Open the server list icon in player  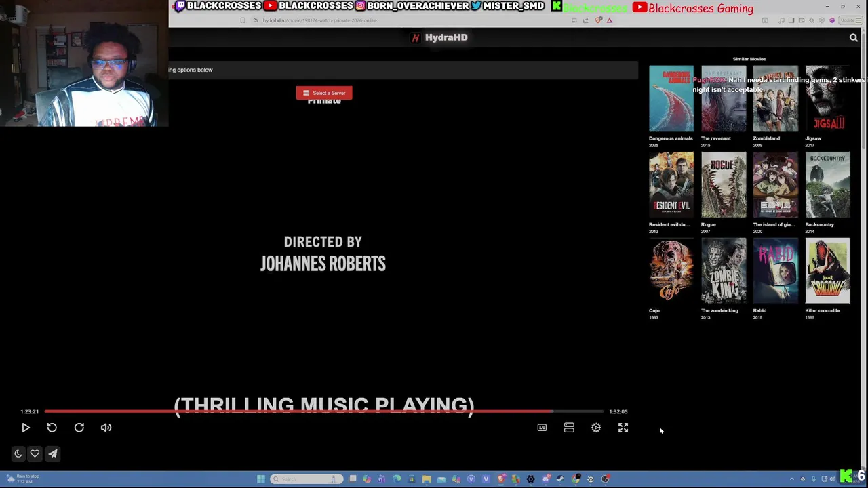pos(569,428)
